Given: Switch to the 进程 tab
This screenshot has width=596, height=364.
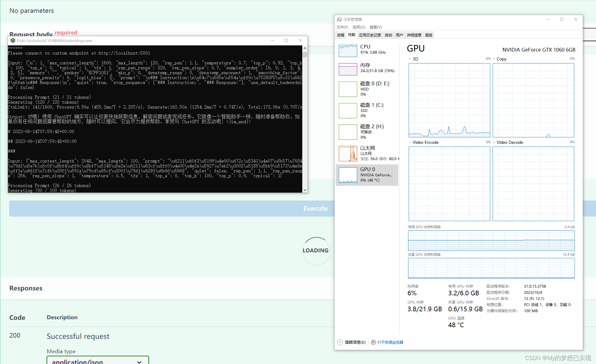Looking at the screenshot, I should tap(341, 35).
